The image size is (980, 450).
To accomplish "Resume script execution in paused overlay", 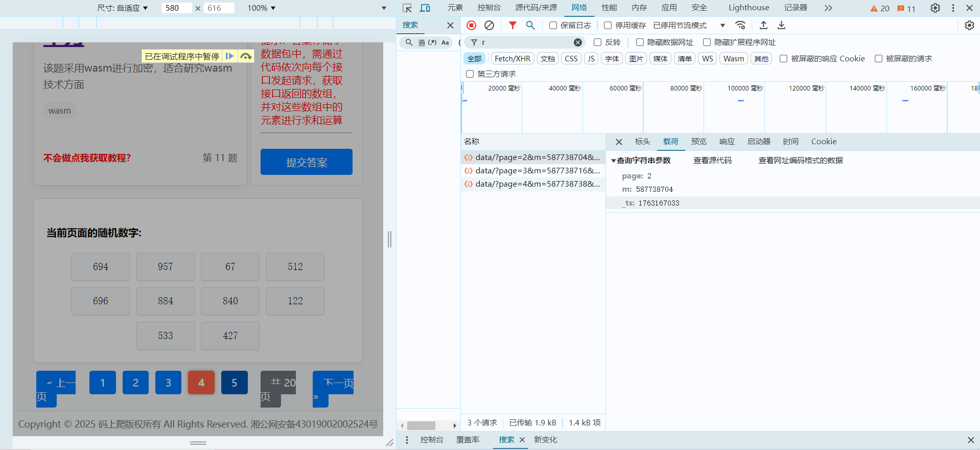I will 230,56.
